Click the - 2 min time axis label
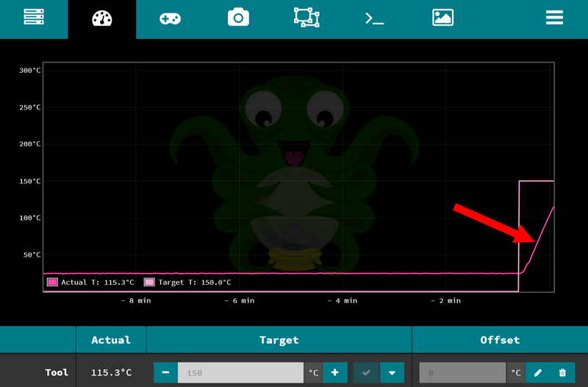The width and height of the screenshot is (588, 387). [446, 301]
